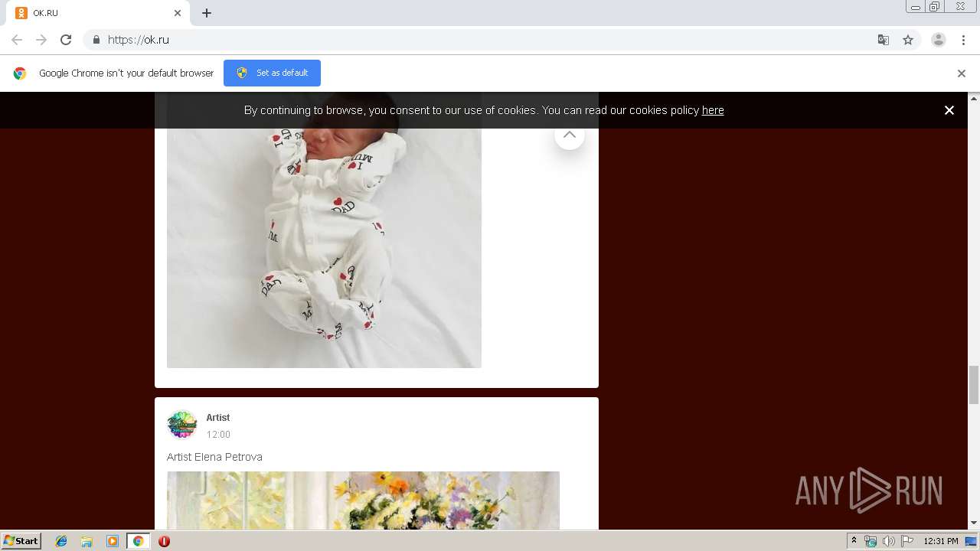
Task: Click the 12:00 post timestamp
Action: click(218, 435)
